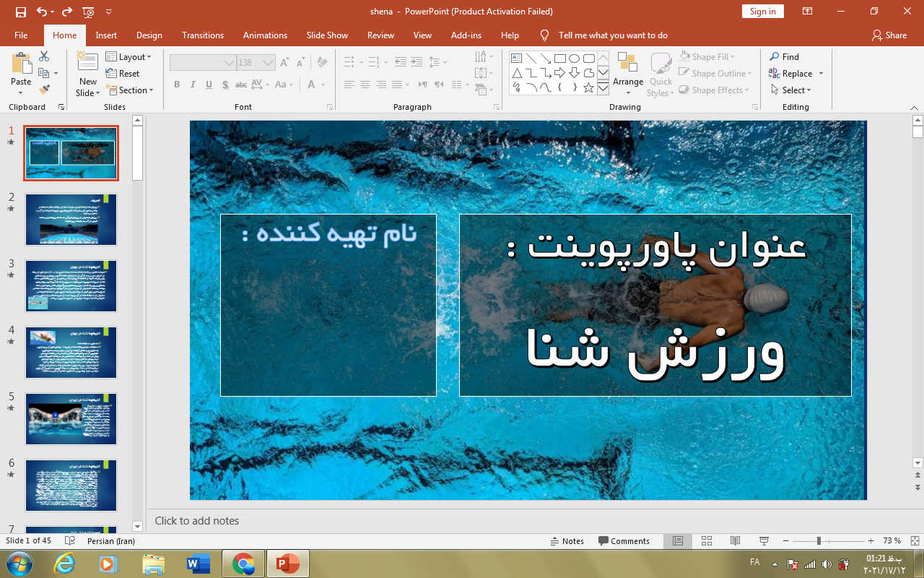Toggle the Notes pane
924x578 pixels.
(x=567, y=540)
